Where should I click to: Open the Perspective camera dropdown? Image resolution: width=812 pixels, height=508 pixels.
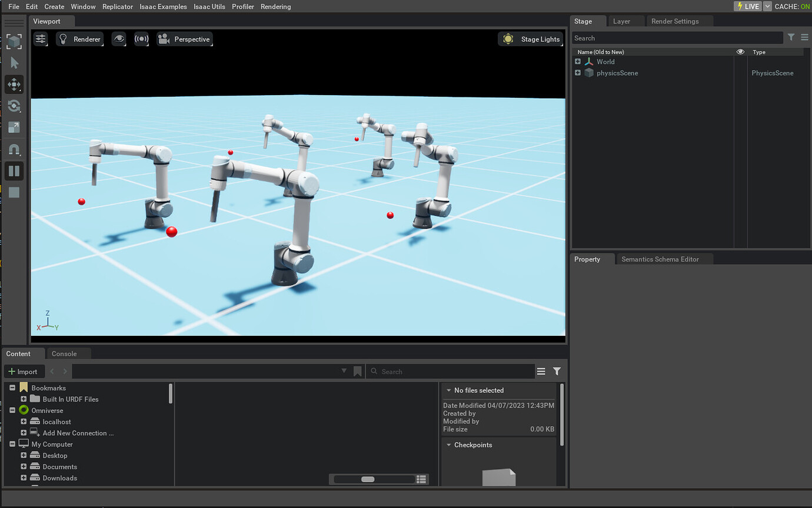coord(184,39)
